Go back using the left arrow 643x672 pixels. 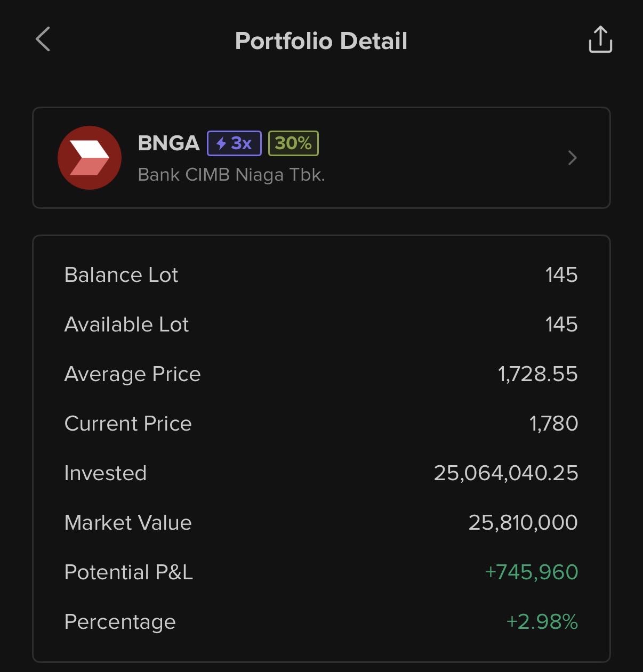[43, 39]
